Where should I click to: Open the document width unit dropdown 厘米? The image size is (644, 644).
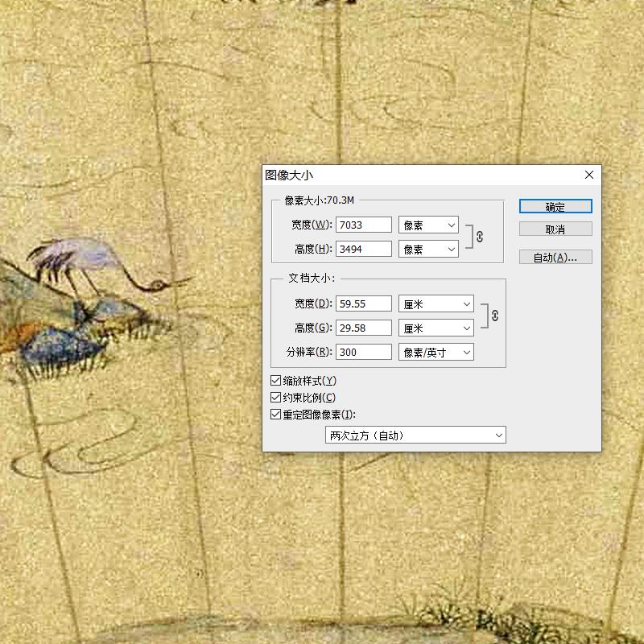[436, 304]
